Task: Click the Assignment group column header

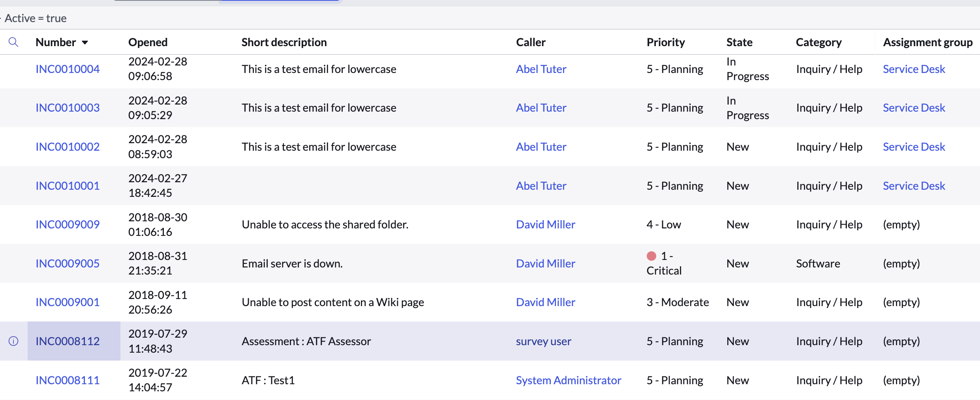Action: (927, 42)
